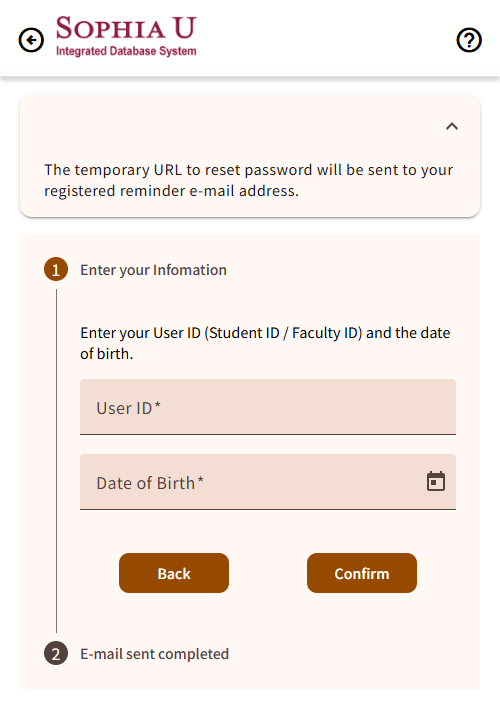Select the "Enter your Infomation" step label
Image resolution: width=500 pixels, height=701 pixels.
pos(153,270)
